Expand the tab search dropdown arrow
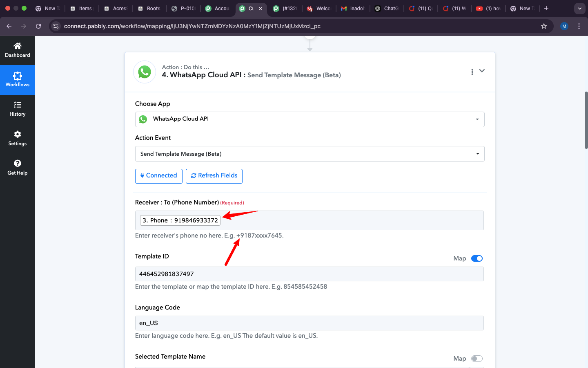This screenshot has height=368, width=588. [579, 8]
